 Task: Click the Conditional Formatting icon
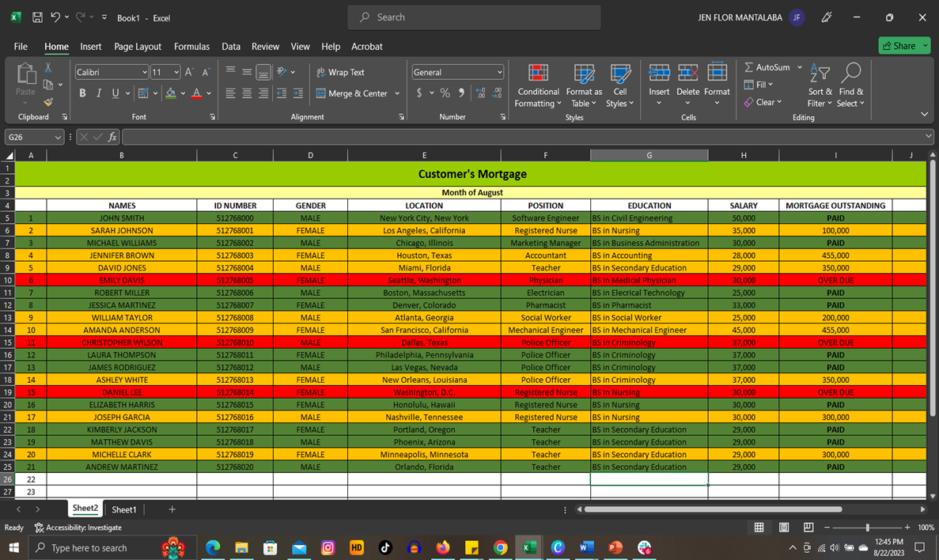(x=538, y=74)
